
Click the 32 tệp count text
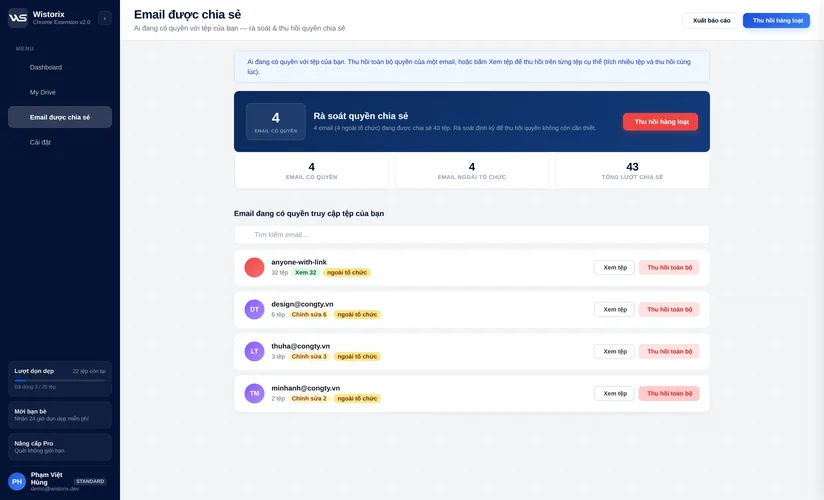coord(280,272)
